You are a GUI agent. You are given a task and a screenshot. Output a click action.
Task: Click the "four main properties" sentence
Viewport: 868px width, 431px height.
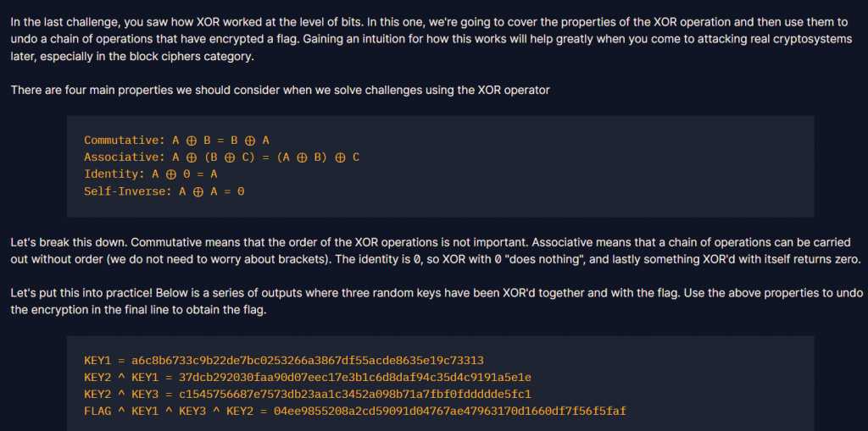pyautogui.click(x=280, y=91)
